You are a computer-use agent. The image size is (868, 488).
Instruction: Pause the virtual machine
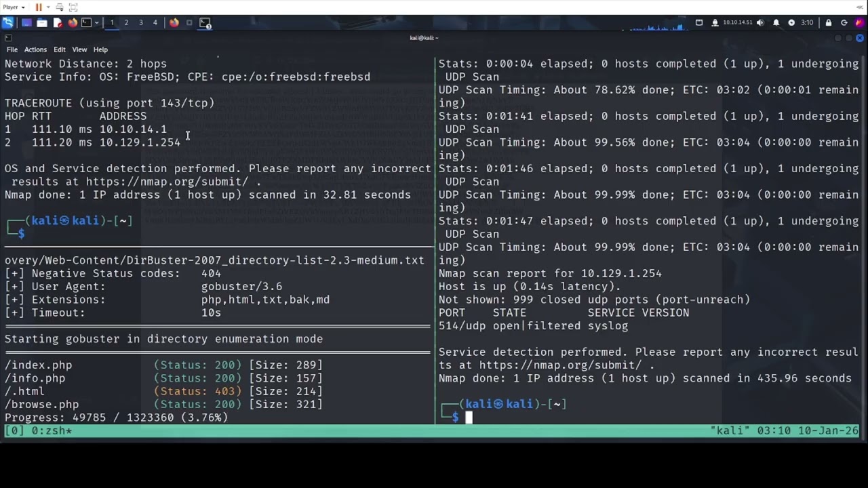click(38, 7)
